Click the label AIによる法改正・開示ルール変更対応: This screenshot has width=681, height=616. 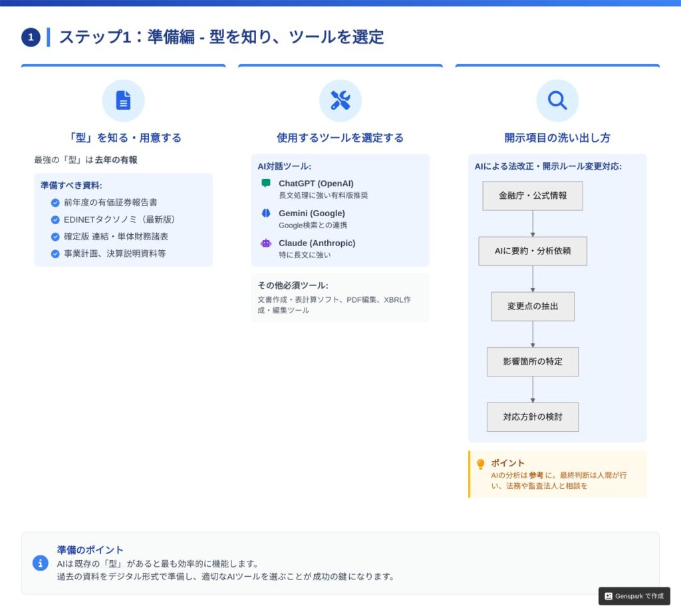pyautogui.click(x=548, y=166)
